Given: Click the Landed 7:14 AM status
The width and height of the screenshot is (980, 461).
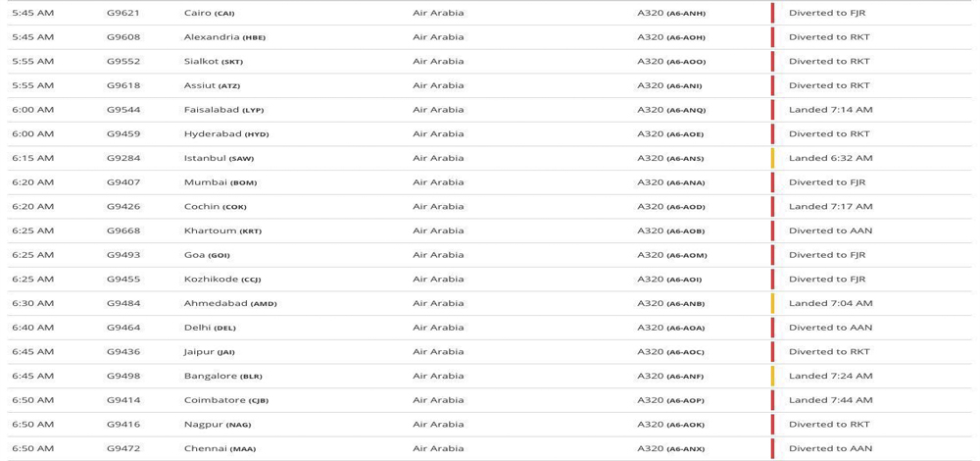Looking at the screenshot, I should pos(830,110).
